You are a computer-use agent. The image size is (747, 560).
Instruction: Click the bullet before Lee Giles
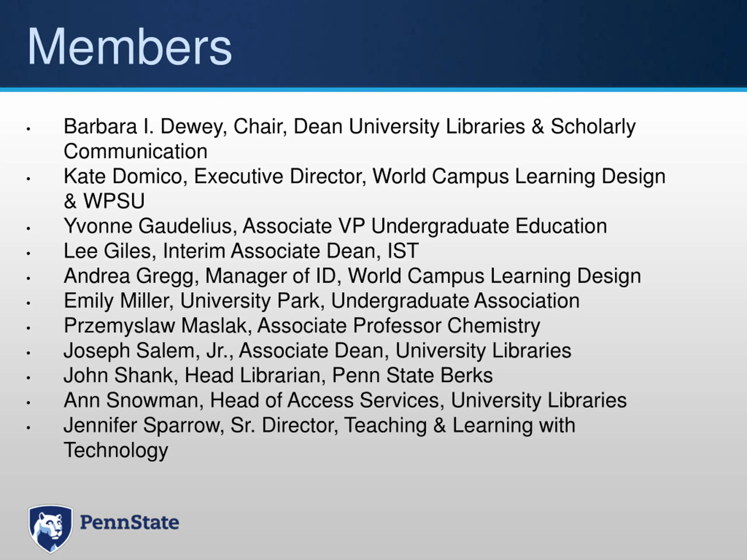[x=28, y=253]
